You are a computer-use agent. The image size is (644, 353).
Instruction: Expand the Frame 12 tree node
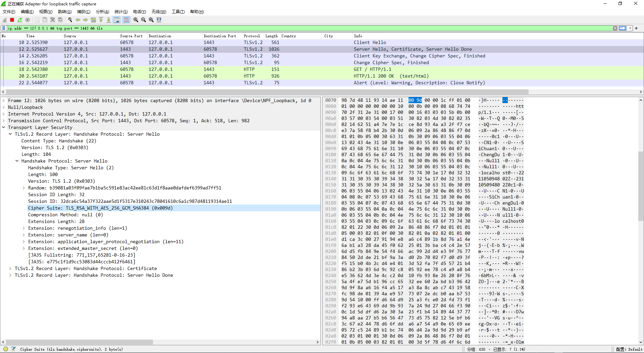tap(4, 100)
